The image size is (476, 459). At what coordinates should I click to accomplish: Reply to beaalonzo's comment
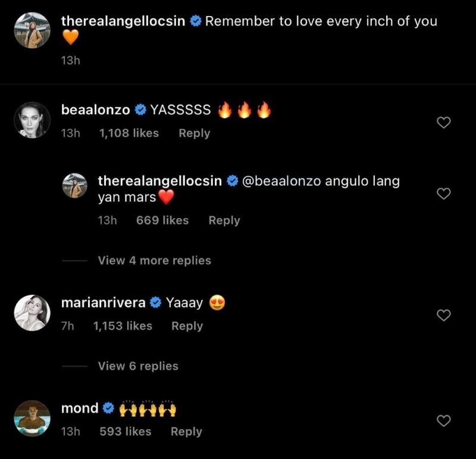[x=194, y=133]
